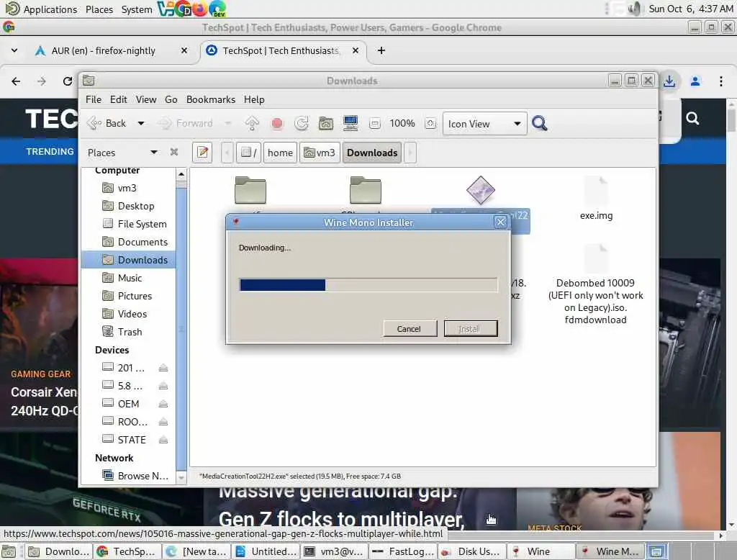This screenshot has height=560, width=737.
Task: Select Pictures in Places sidebar
Action: pyautogui.click(x=127, y=296)
